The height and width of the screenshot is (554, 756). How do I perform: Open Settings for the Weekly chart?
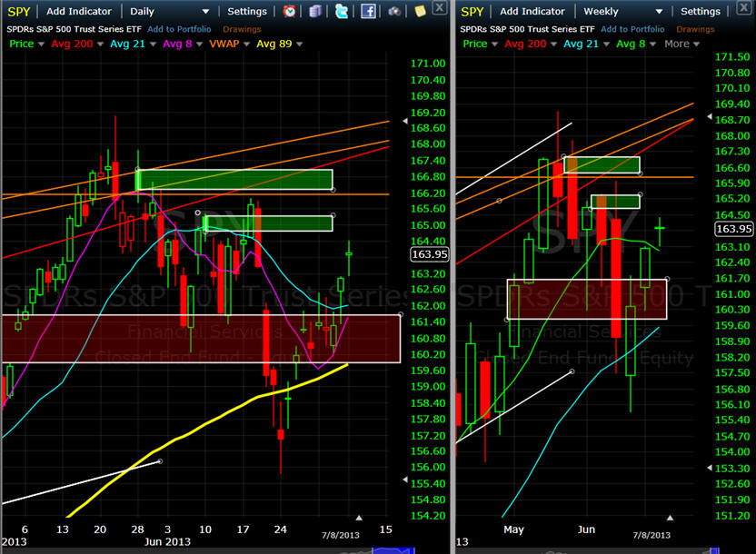click(x=700, y=11)
